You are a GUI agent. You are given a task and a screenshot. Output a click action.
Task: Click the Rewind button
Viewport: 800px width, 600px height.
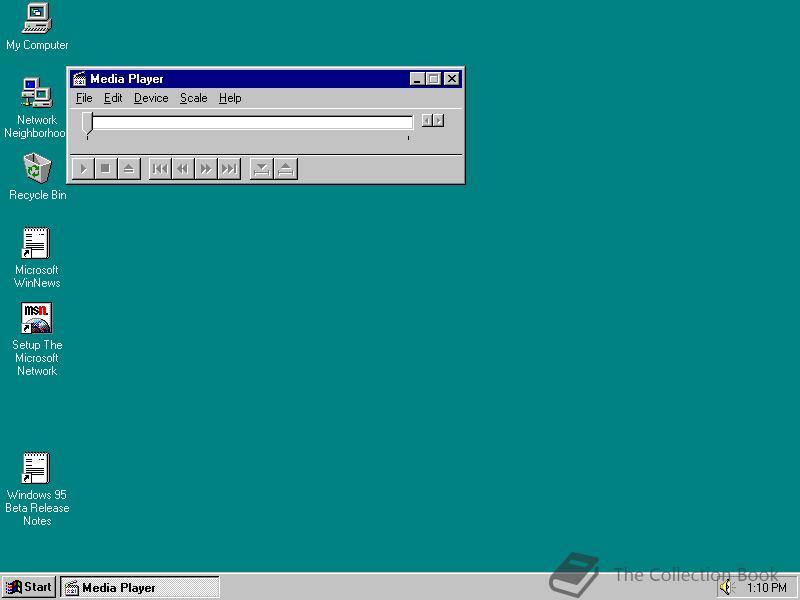tap(183, 169)
